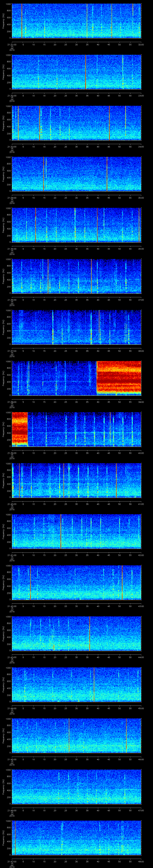Select the 39:00 end time label
The height and width of the screenshot is (868, 153).
(141, 402)
